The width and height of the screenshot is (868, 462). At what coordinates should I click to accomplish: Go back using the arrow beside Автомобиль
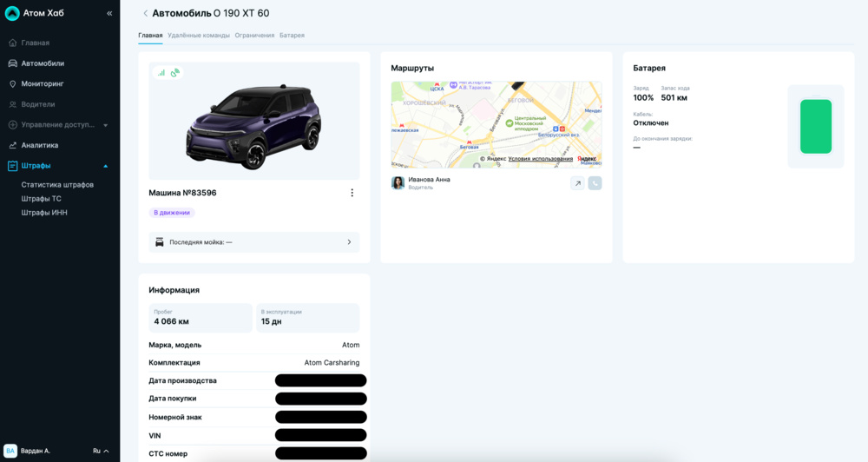tap(145, 14)
